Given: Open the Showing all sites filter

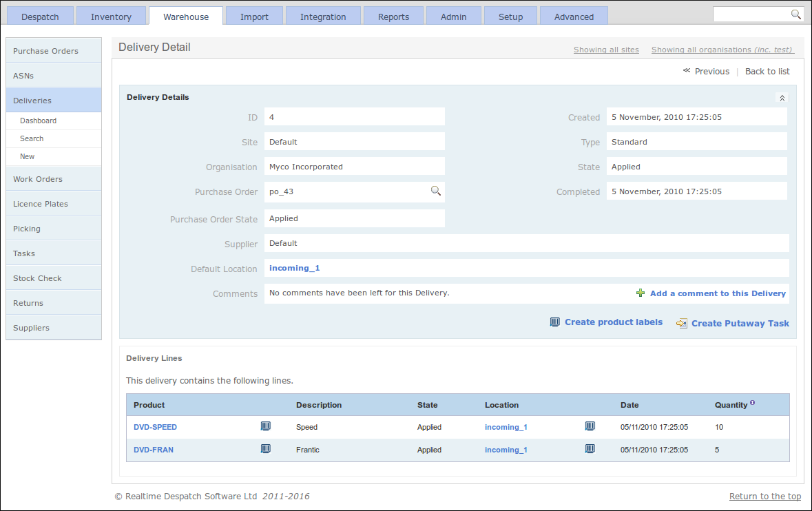Looking at the screenshot, I should 606,50.
